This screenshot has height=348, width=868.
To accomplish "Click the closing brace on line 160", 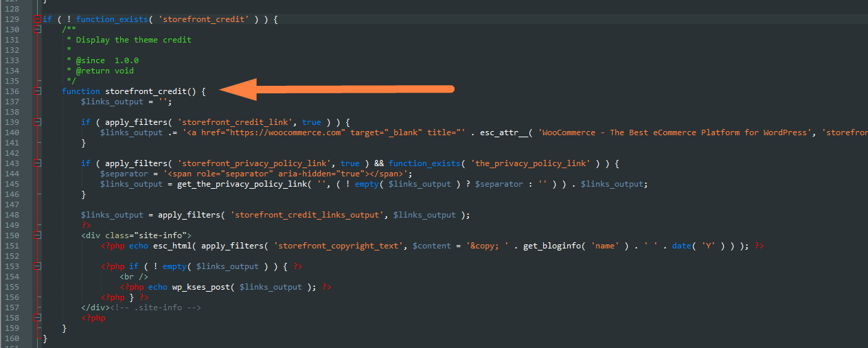I will point(45,338).
